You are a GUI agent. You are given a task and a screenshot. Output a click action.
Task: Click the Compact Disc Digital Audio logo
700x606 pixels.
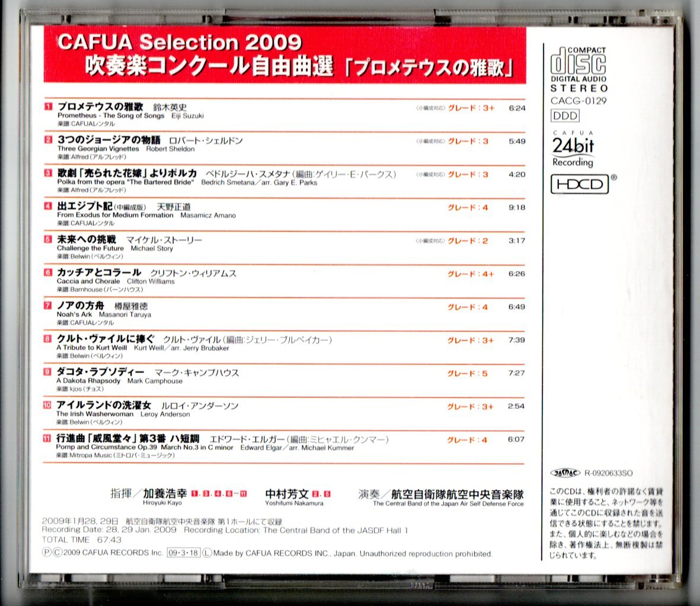[x=578, y=64]
